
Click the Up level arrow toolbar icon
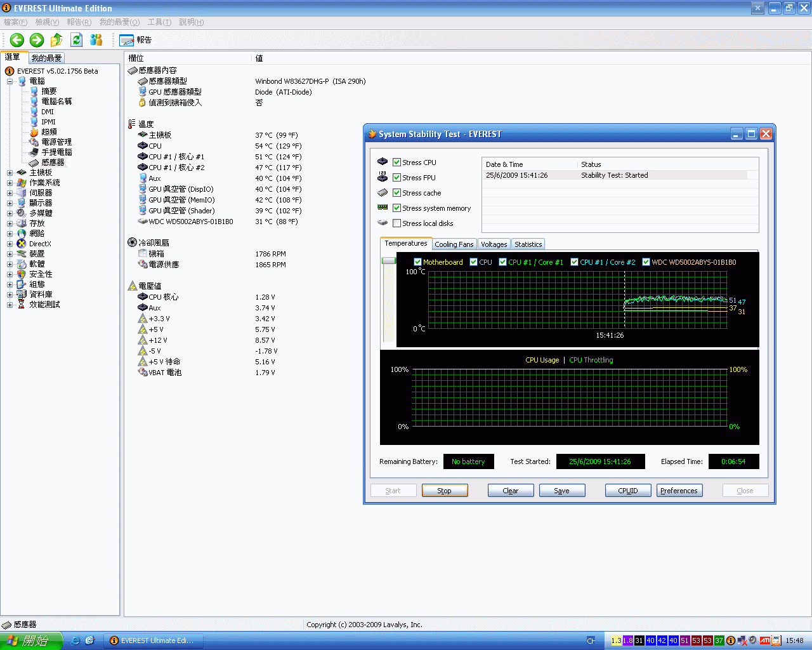[56, 40]
